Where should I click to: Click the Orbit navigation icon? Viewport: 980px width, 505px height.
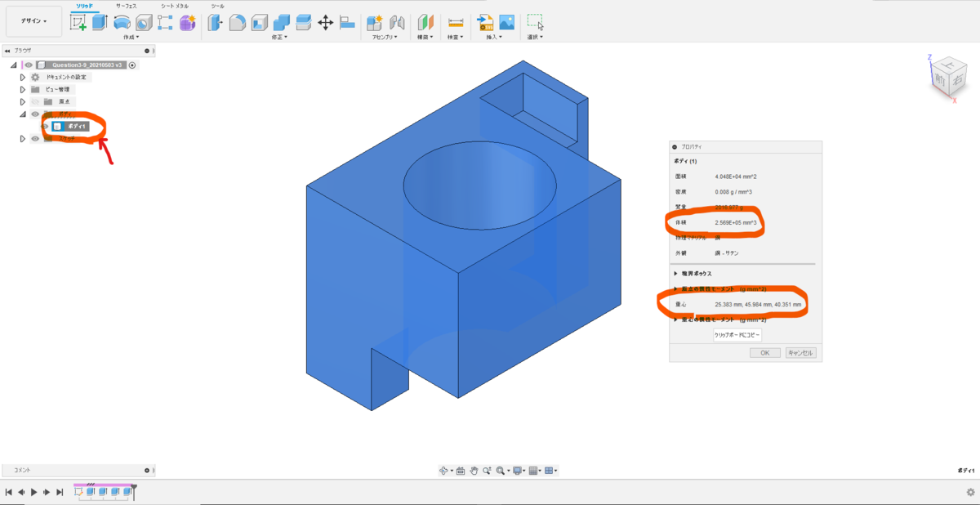444,471
